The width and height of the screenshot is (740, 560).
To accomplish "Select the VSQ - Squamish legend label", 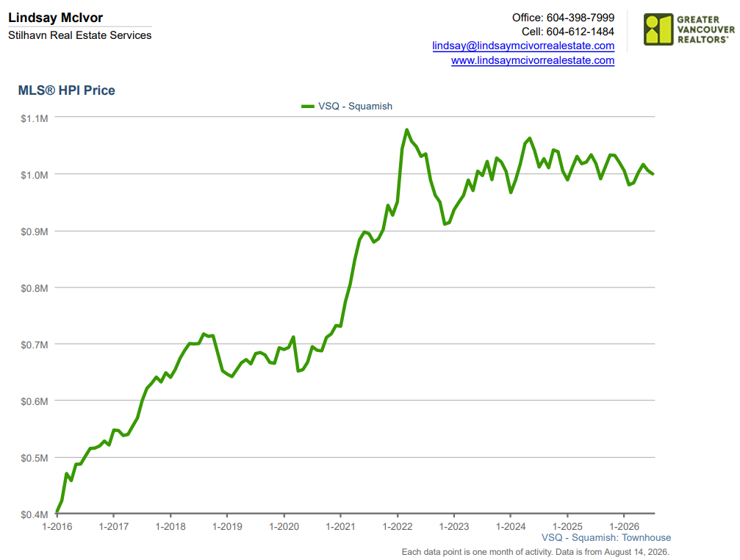I will [x=355, y=106].
